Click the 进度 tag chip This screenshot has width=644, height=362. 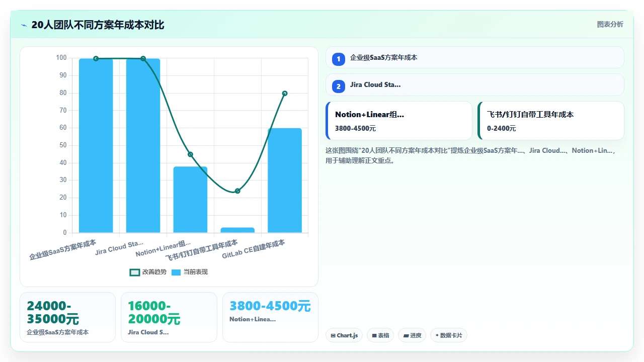(x=412, y=335)
